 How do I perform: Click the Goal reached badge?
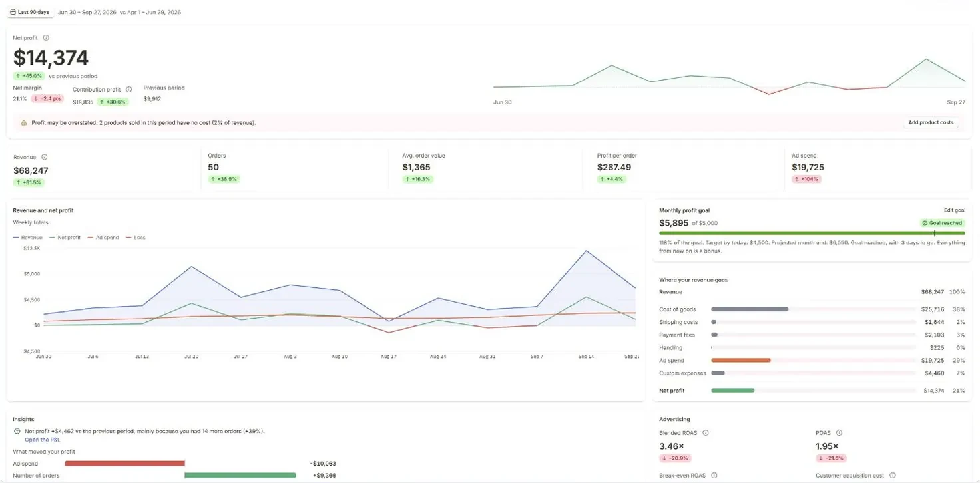coord(942,223)
